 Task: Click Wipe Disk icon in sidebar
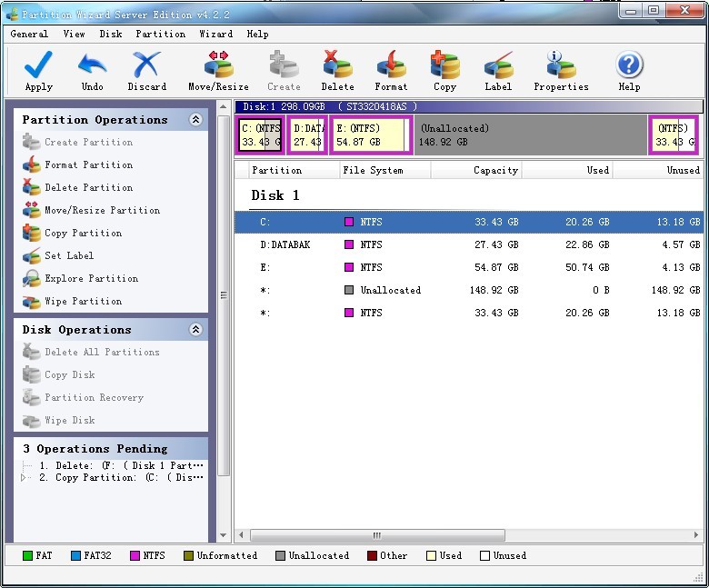(x=31, y=421)
